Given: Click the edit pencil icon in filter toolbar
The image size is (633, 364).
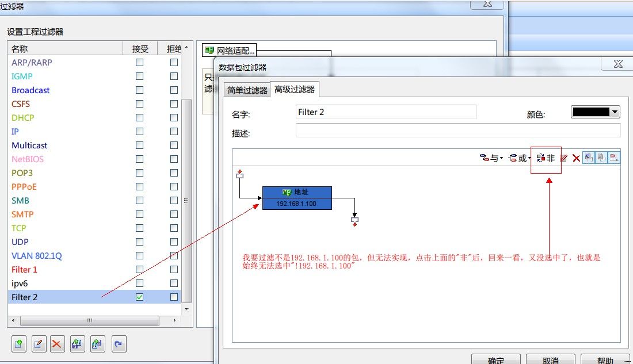Looking at the screenshot, I should point(563,158).
